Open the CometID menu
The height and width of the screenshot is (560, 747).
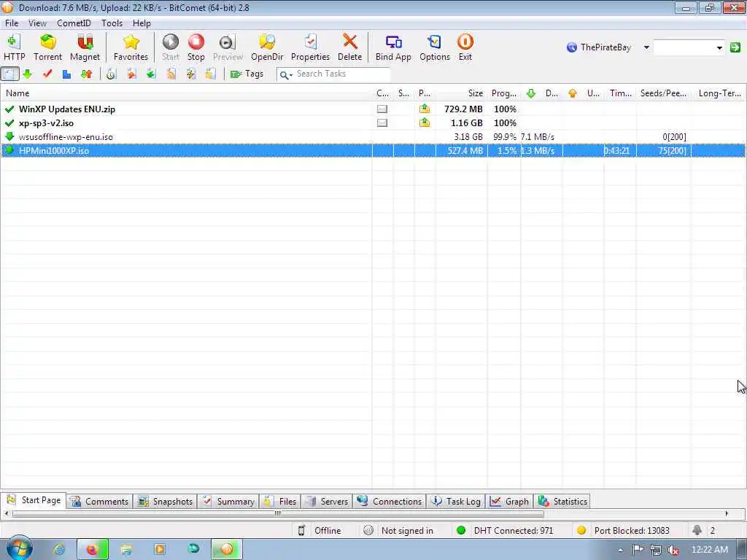click(74, 23)
